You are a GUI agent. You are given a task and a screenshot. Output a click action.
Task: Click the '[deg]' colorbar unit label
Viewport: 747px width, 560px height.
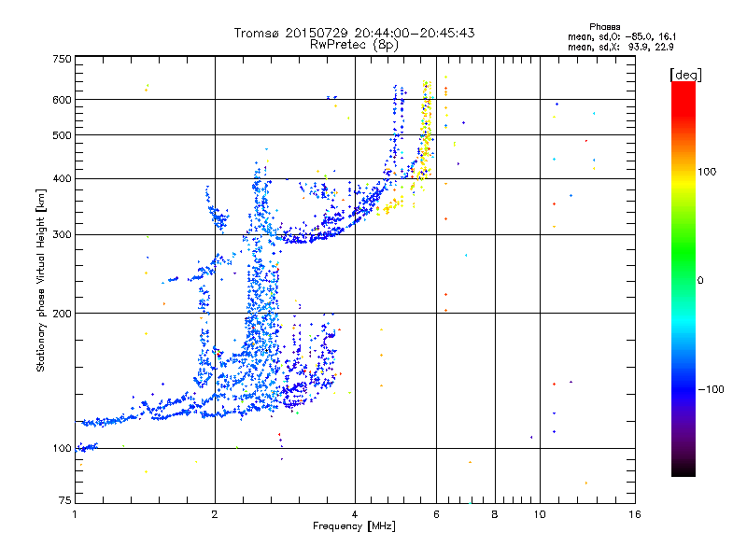point(685,75)
